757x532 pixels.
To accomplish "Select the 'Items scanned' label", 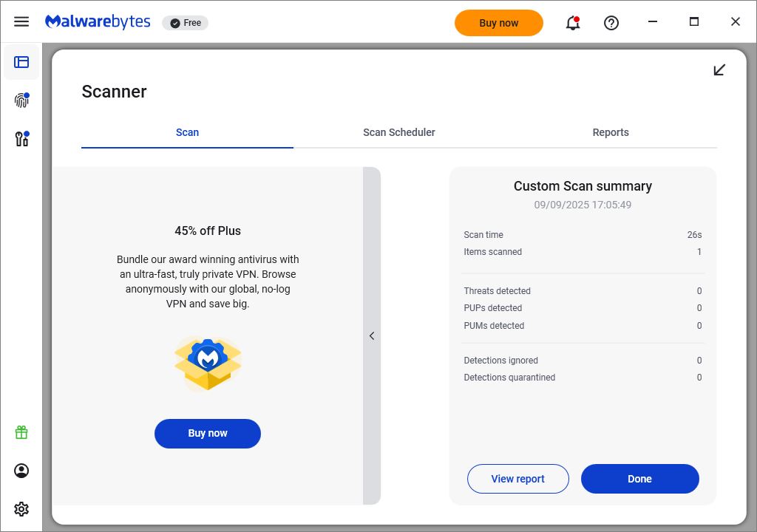I will pyautogui.click(x=493, y=251).
